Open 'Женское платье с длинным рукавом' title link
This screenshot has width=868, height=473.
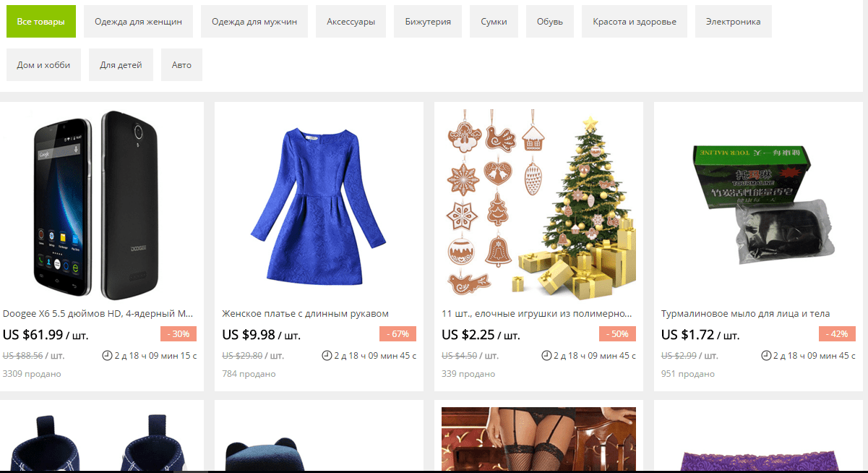tap(305, 314)
